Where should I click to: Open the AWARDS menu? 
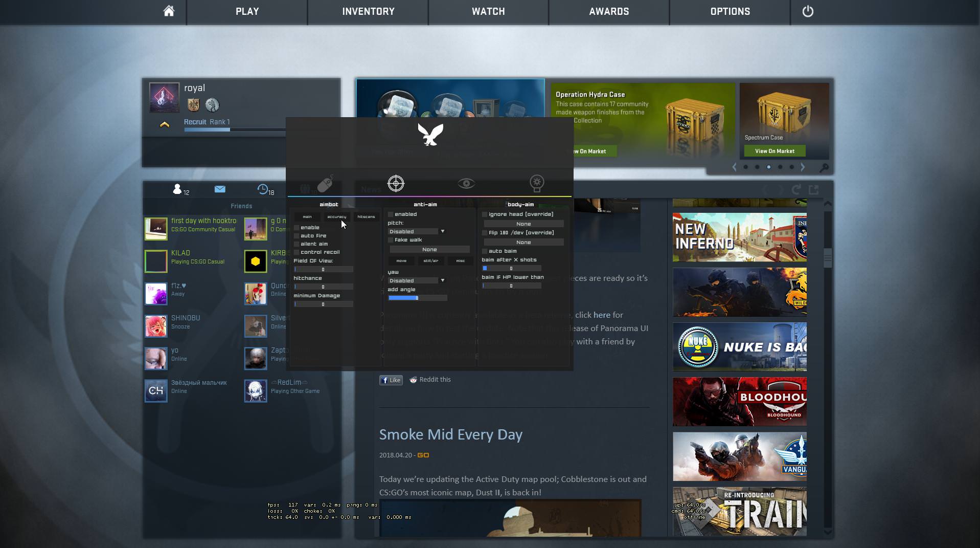(x=609, y=11)
